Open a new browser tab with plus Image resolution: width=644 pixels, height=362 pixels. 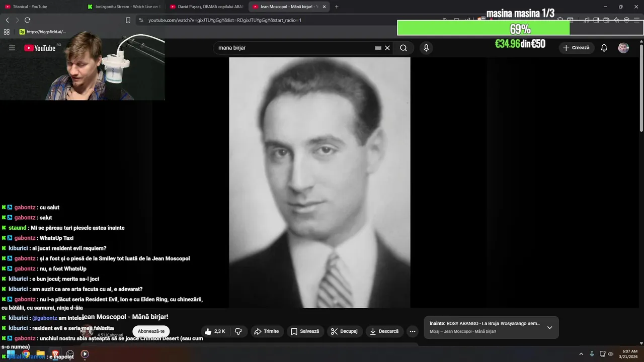pos(337,7)
